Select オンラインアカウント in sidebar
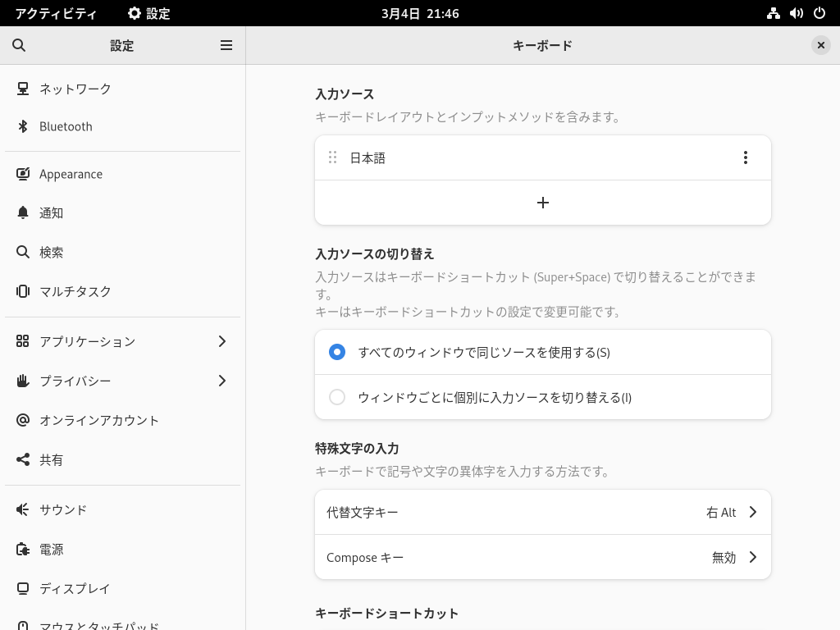The width and height of the screenshot is (840, 630). (x=123, y=420)
